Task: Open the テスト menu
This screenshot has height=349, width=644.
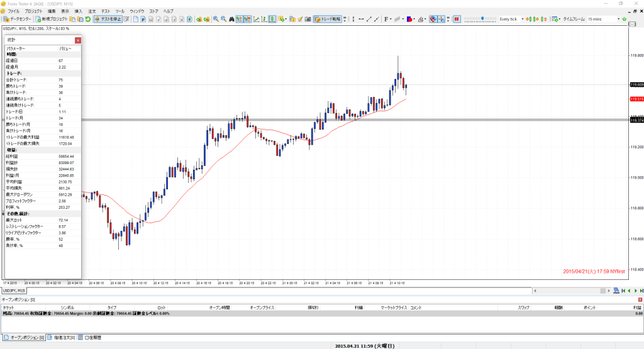Action: click(105, 11)
